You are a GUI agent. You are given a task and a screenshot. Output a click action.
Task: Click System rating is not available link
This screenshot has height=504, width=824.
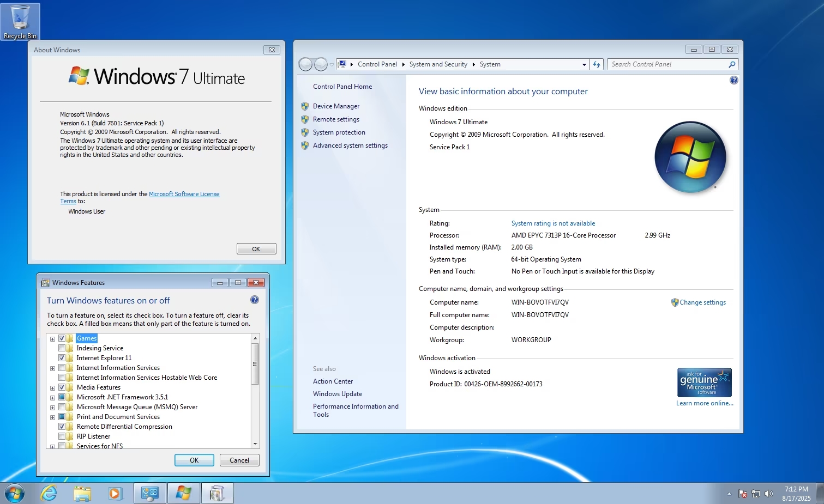(553, 223)
